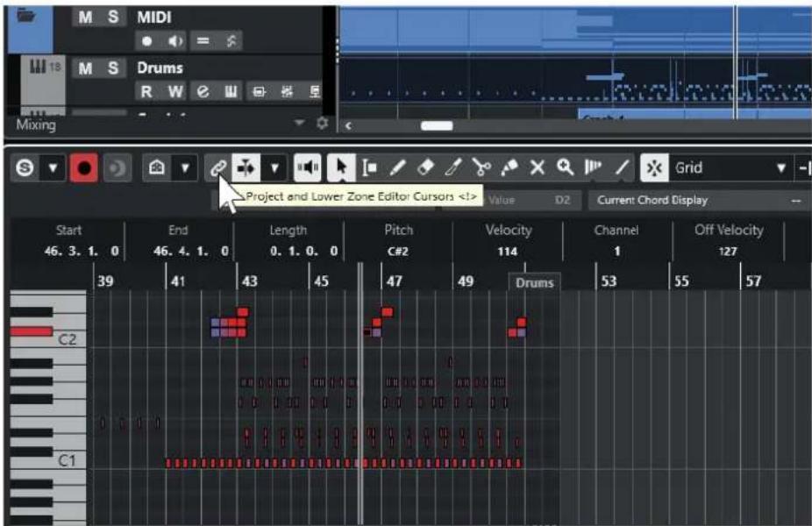Open the dropdown arrow beside the house-shaped icon
Screen dimensions: 812x526
coord(185,167)
